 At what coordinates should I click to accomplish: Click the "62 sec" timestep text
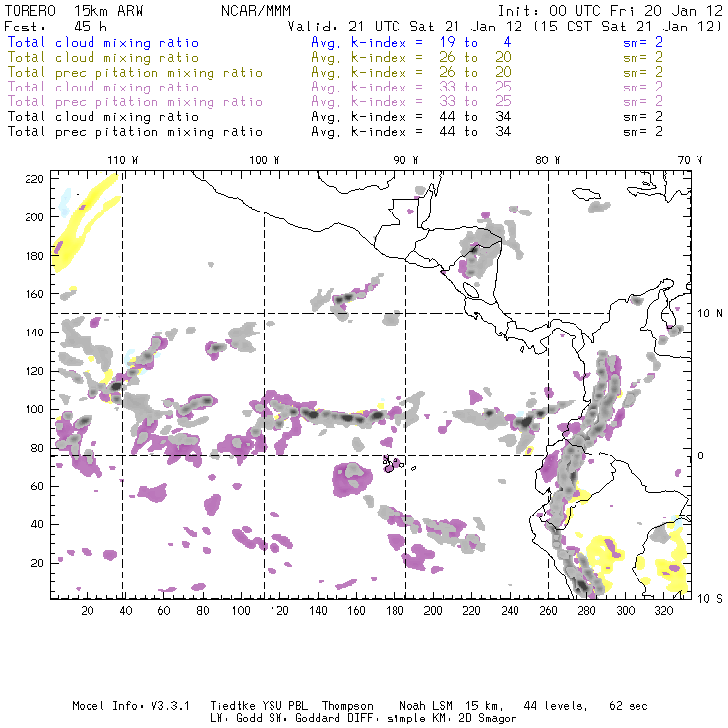(x=629, y=706)
